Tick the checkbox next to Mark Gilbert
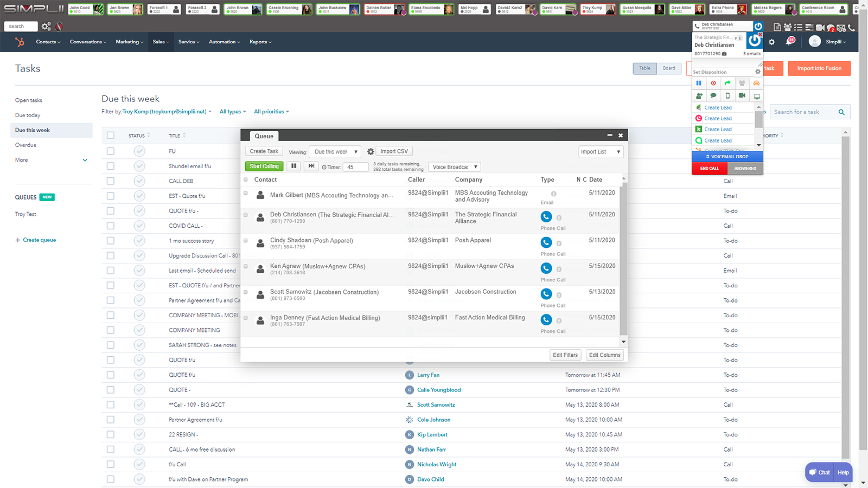Image resolution: width=868 pixels, height=488 pixels. tap(246, 193)
